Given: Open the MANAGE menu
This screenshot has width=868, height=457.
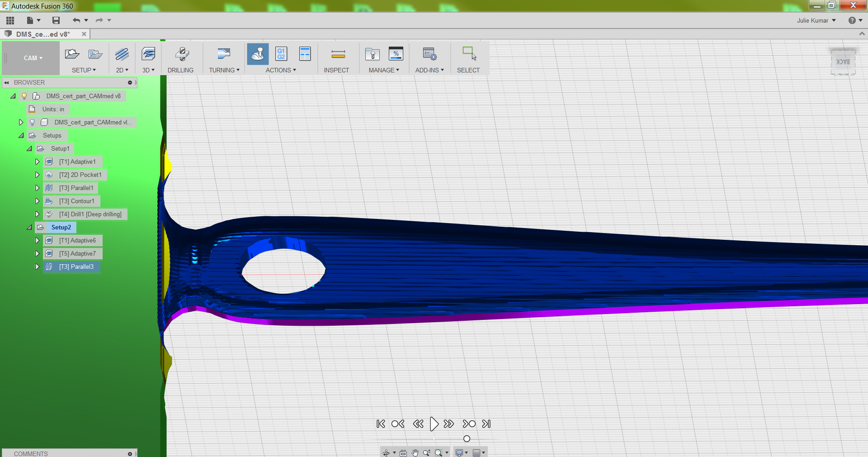Looking at the screenshot, I should coord(384,70).
